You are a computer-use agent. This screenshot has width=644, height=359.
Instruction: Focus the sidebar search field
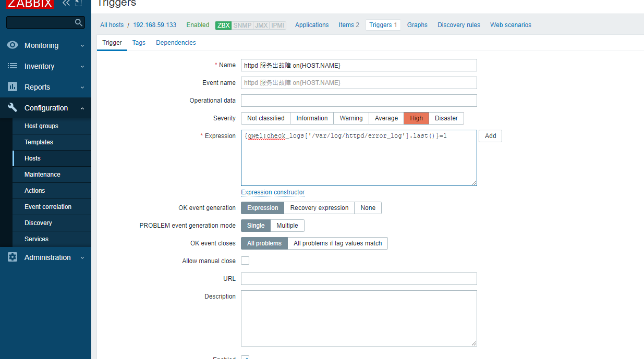coord(45,22)
